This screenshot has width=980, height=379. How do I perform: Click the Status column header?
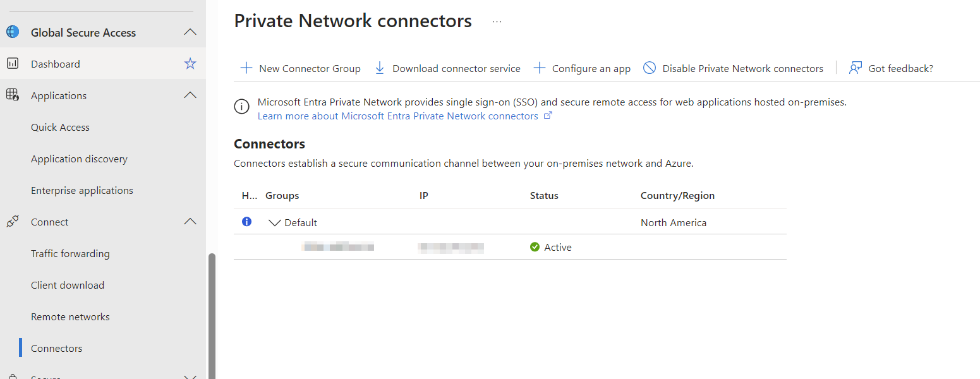544,196
